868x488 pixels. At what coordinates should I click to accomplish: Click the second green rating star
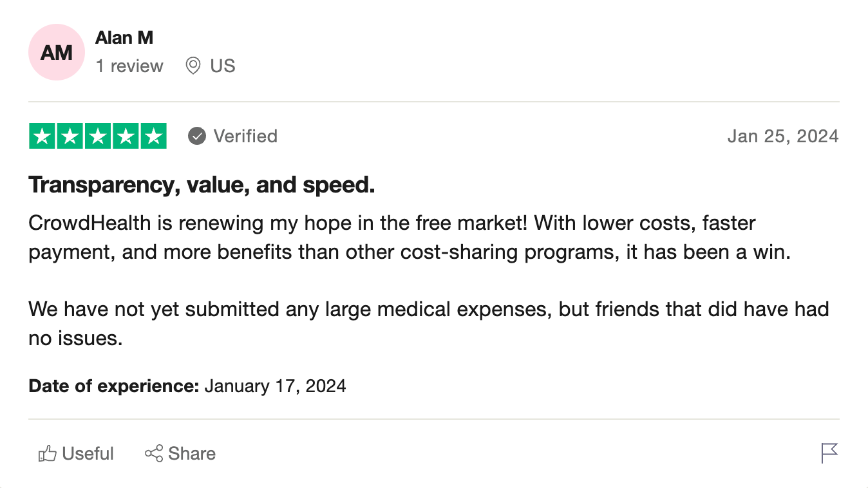point(70,136)
